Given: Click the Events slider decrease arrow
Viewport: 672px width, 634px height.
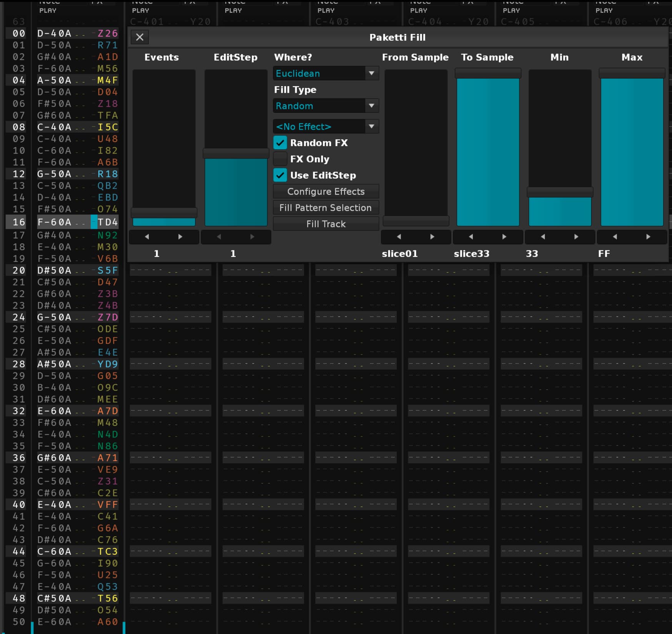Looking at the screenshot, I should click(x=147, y=237).
